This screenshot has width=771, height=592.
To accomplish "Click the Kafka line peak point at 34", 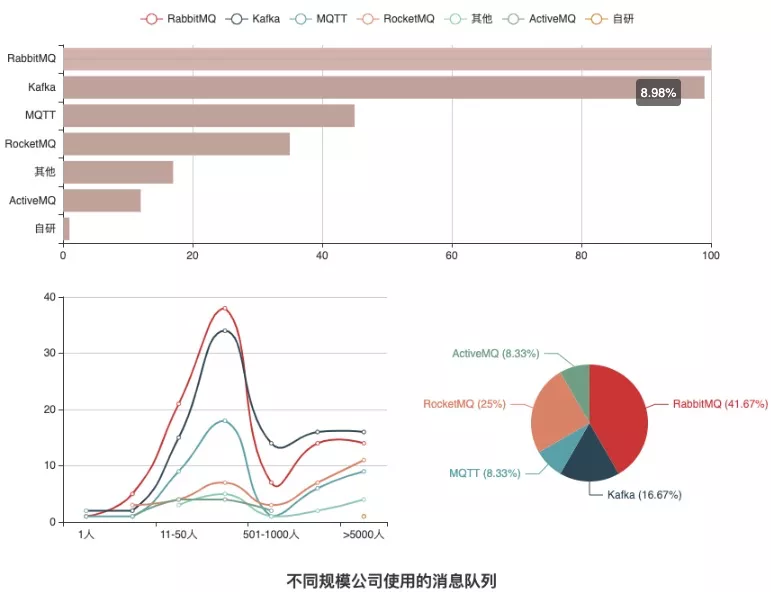I will 225,330.
